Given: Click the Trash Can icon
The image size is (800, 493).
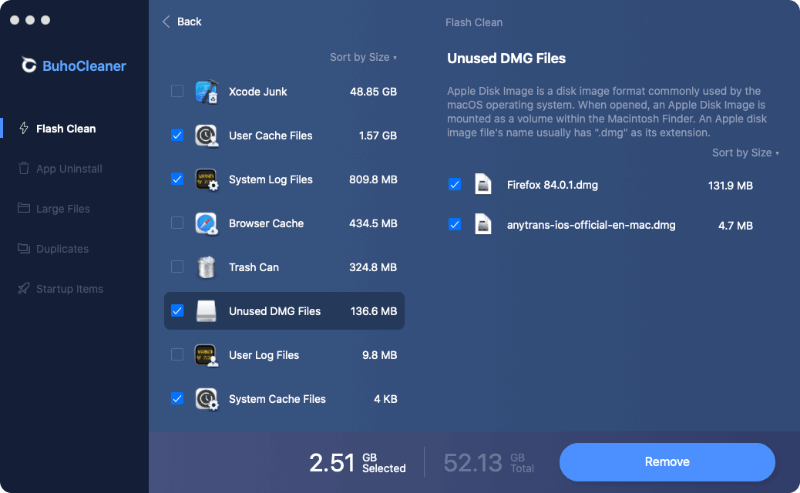Looking at the screenshot, I should [x=207, y=267].
